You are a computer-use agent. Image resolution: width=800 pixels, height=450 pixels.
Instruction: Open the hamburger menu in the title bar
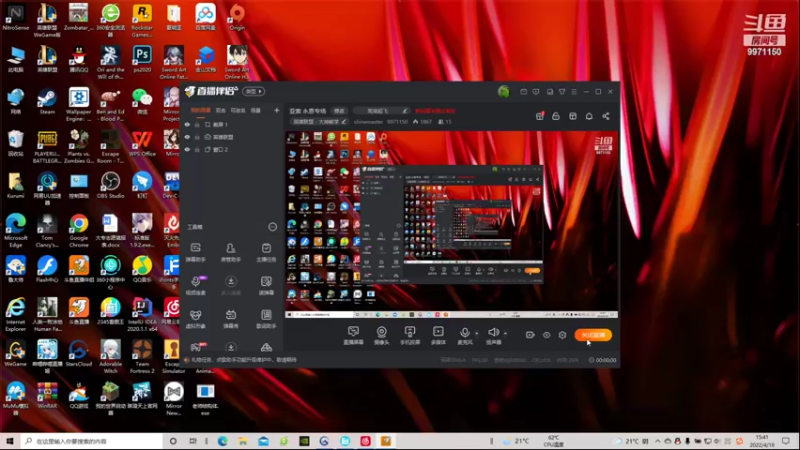click(x=574, y=92)
